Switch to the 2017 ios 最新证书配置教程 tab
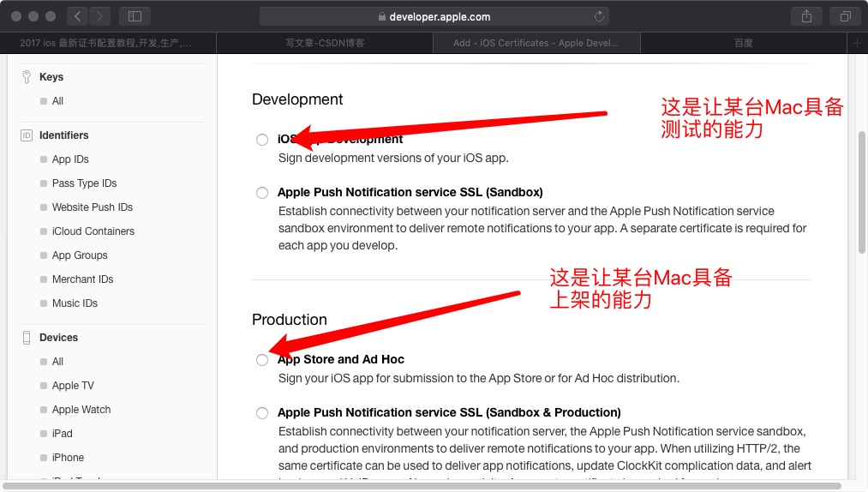This screenshot has height=492, width=868. (108, 43)
